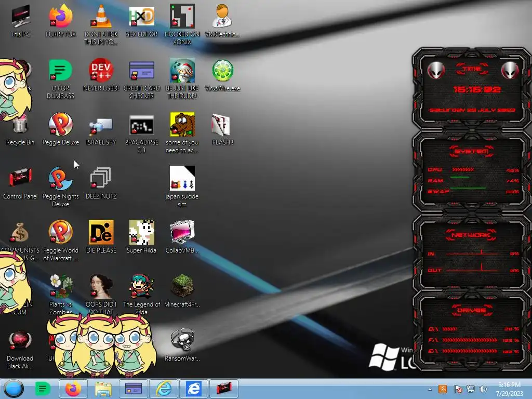Screen dimensions: 532x399
Task: Click the F:\ drive usage bar
Action: pos(470,340)
